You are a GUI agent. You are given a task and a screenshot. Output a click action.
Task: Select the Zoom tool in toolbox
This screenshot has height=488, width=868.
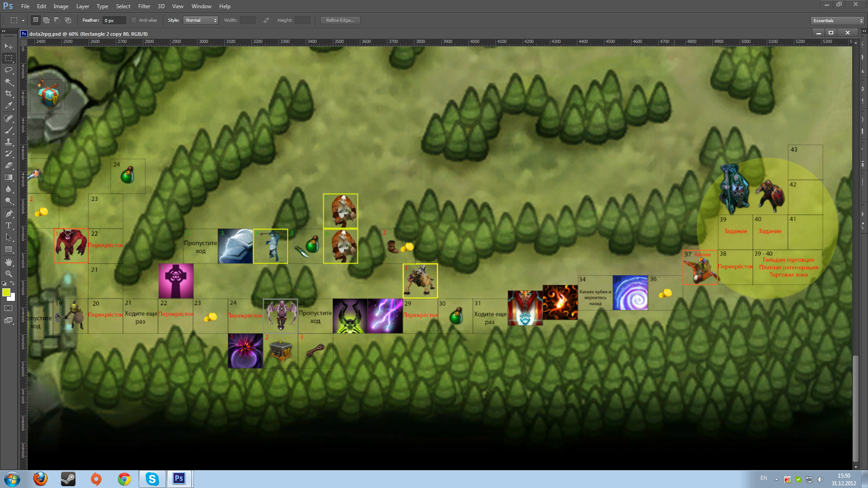(x=8, y=274)
